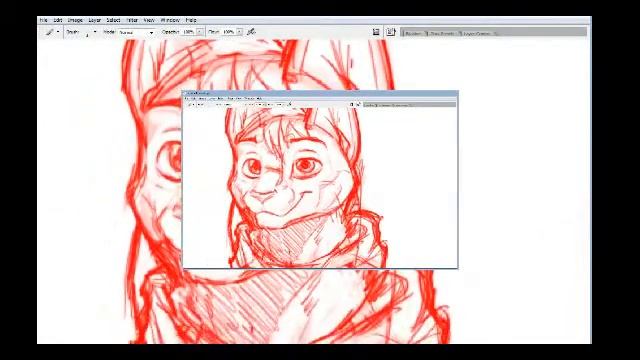
Task: Open the Layer menu
Action: point(95,20)
